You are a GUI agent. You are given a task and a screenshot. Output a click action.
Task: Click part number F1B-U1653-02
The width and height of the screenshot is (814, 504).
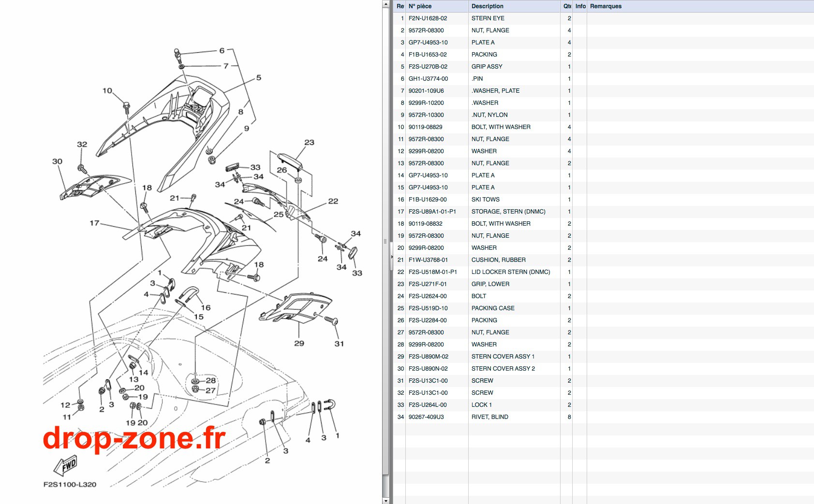428,55
